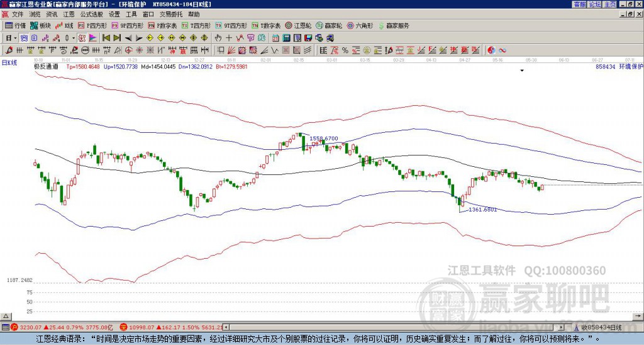Click the 收858434日线 status text
This screenshot has height=345, width=644.
[x=601, y=327]
